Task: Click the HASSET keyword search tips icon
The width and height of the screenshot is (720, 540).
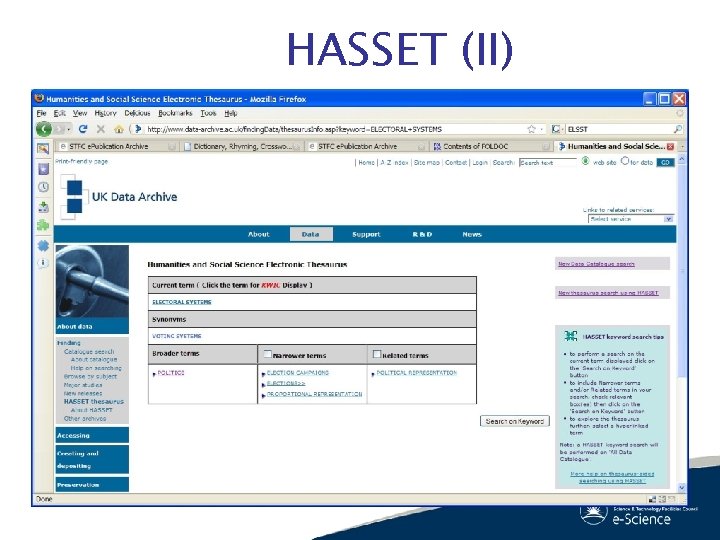Action: pos(571,336)
